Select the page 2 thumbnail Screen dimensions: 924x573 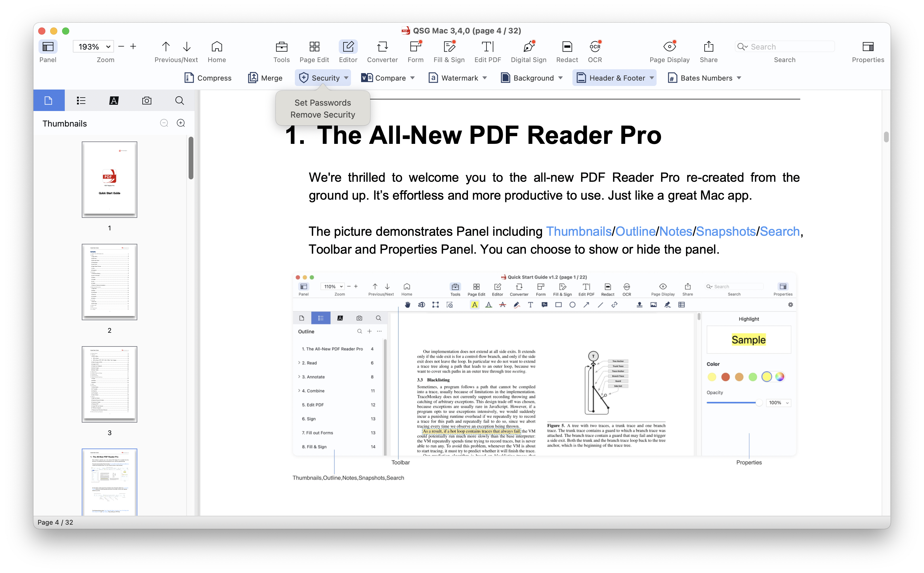110,282
